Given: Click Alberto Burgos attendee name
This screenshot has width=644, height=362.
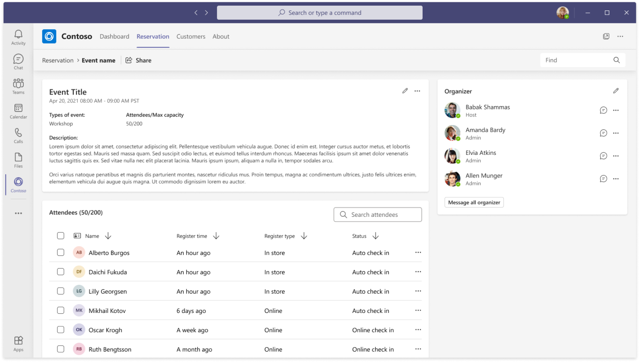Looking at the screenshot, I should [x=109, y=253].
